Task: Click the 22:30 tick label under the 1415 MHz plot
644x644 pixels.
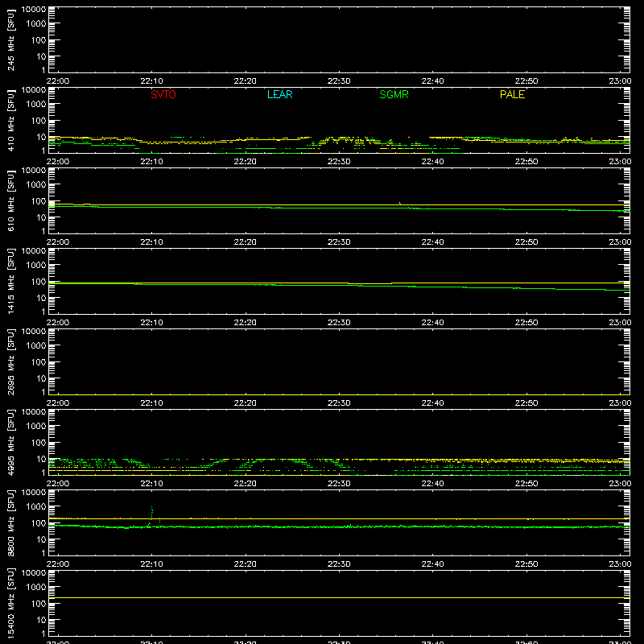Action: point(339,323)
